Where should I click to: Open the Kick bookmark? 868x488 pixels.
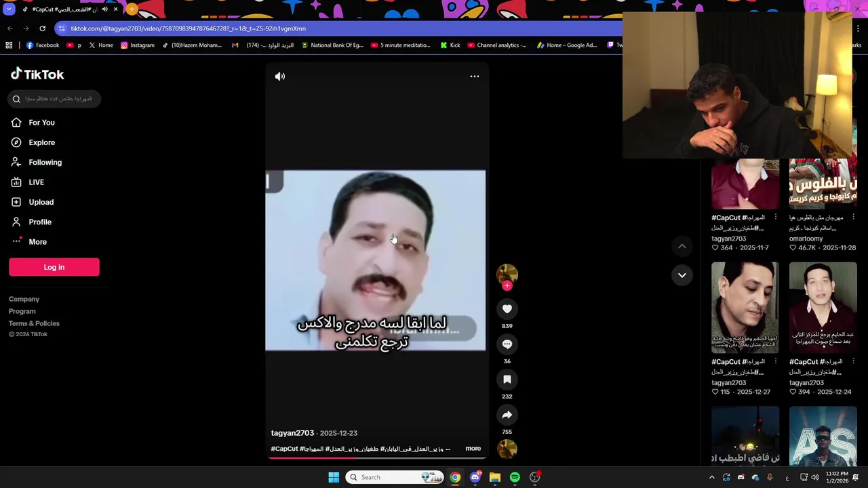tap(450, 45)
